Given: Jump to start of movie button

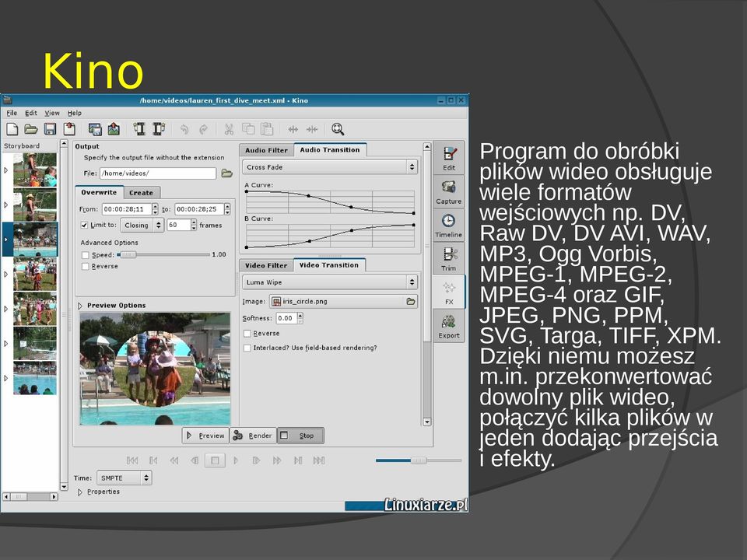Looking at the screenshot, I should tap(132, 460).
